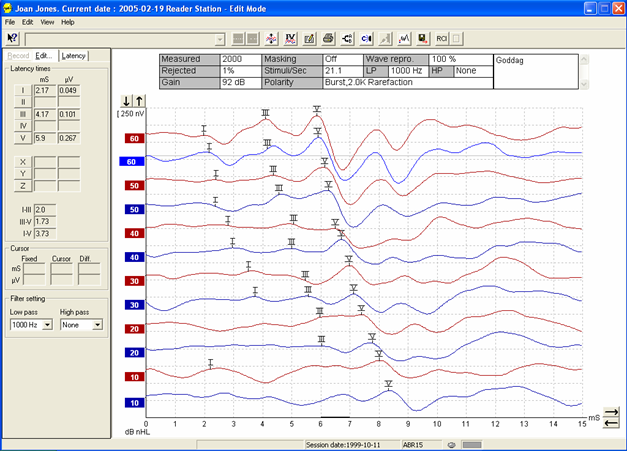Image resolution: width=627 pixels, height=451 pixels.
Task: Click the down arrow above the 250 nV scale
Action: (x=125, y=101)
